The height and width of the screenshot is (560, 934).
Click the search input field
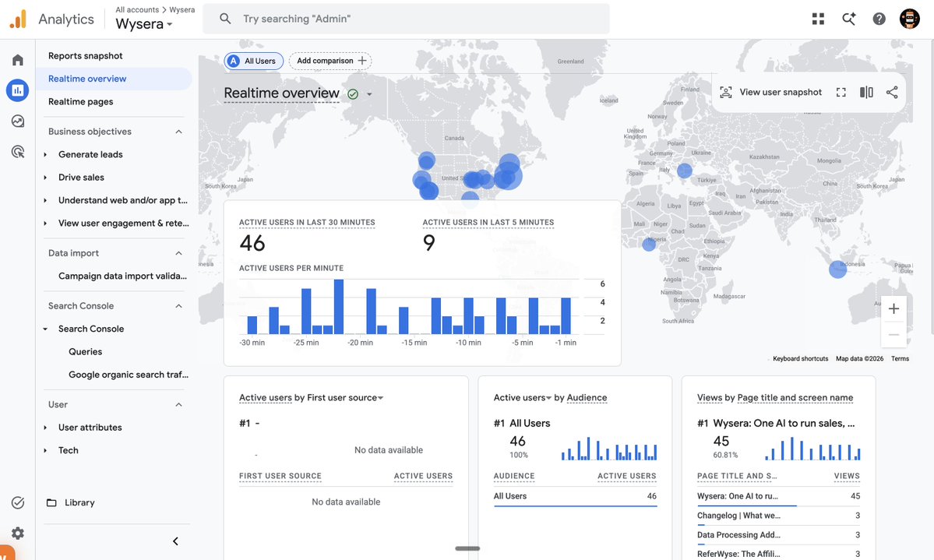tap(407, 19)
